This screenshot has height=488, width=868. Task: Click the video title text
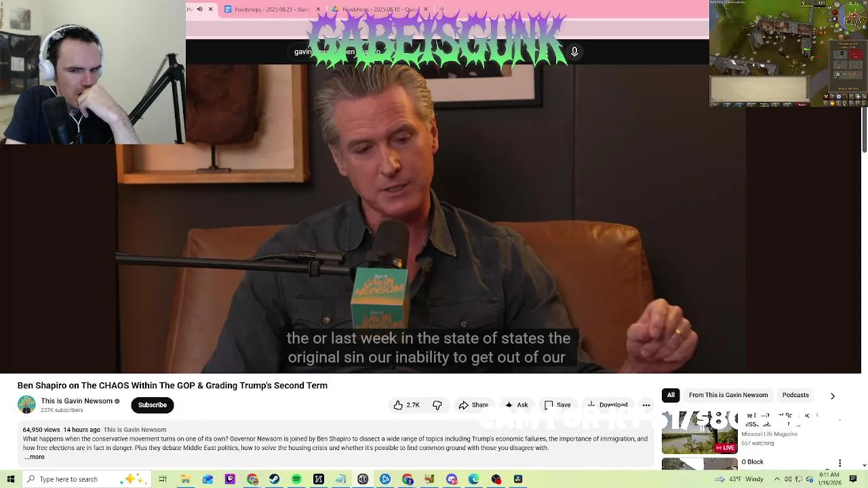pos(172,385)
